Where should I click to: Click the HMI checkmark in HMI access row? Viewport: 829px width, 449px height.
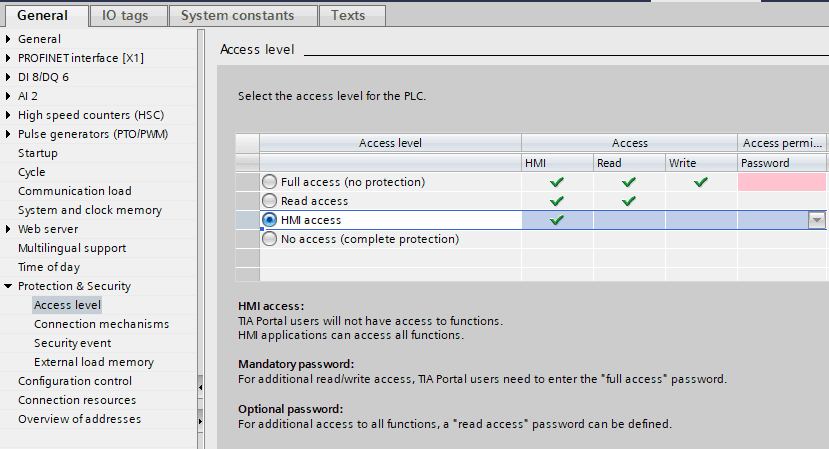tap(557, 220)
